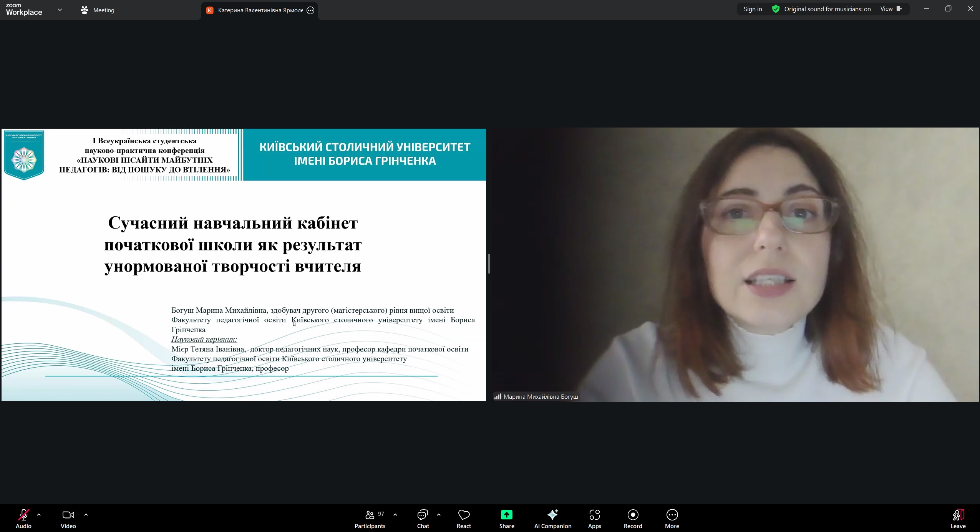Open the Participants panel
The height and width of the screenshot is (532, 980).
370,518
